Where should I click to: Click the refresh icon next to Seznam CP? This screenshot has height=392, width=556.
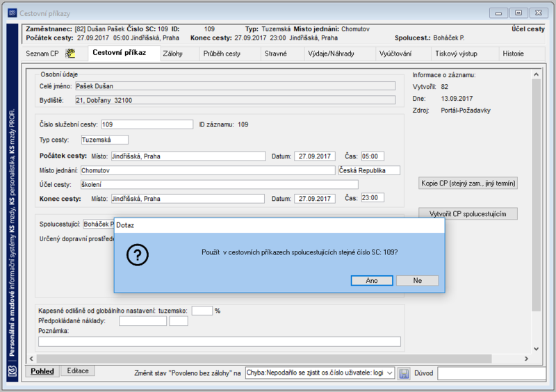[x=71, y=54]
